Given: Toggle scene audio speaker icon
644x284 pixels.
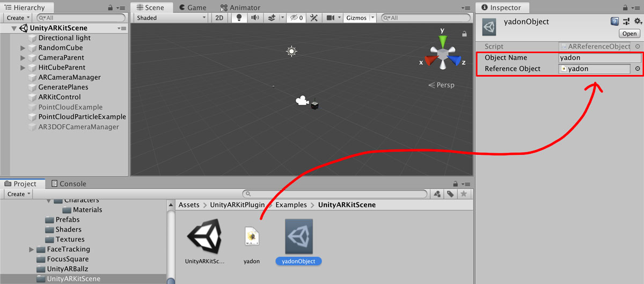Looking at the screenshot, I should (254, 18).
